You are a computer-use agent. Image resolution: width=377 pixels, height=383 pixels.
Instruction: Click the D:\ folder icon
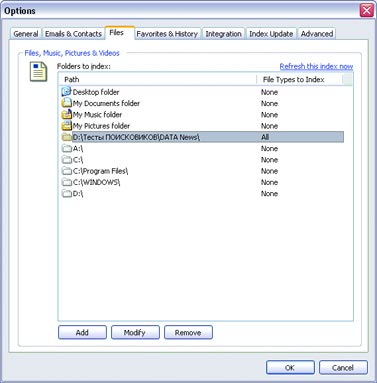click(x=67, y=194)
